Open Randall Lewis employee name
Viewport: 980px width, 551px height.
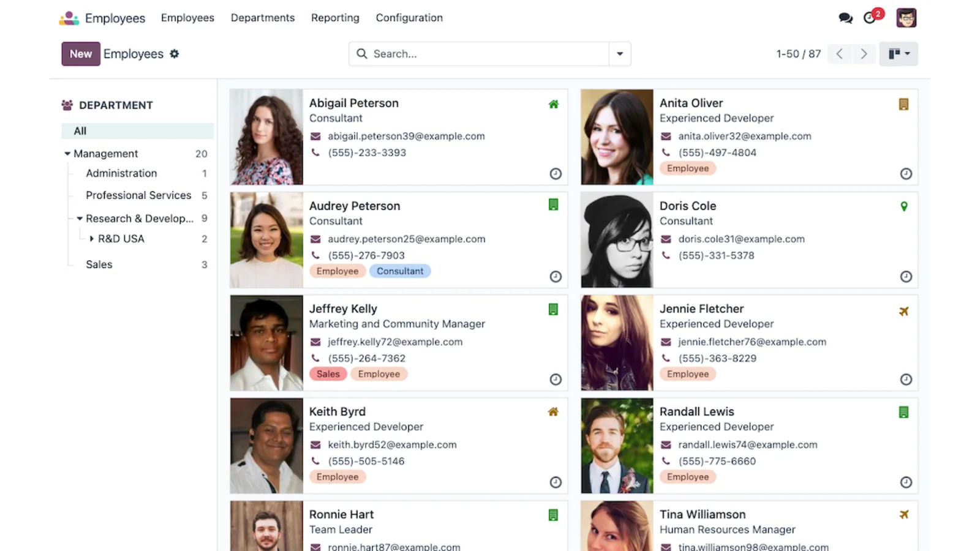point(696,412)
